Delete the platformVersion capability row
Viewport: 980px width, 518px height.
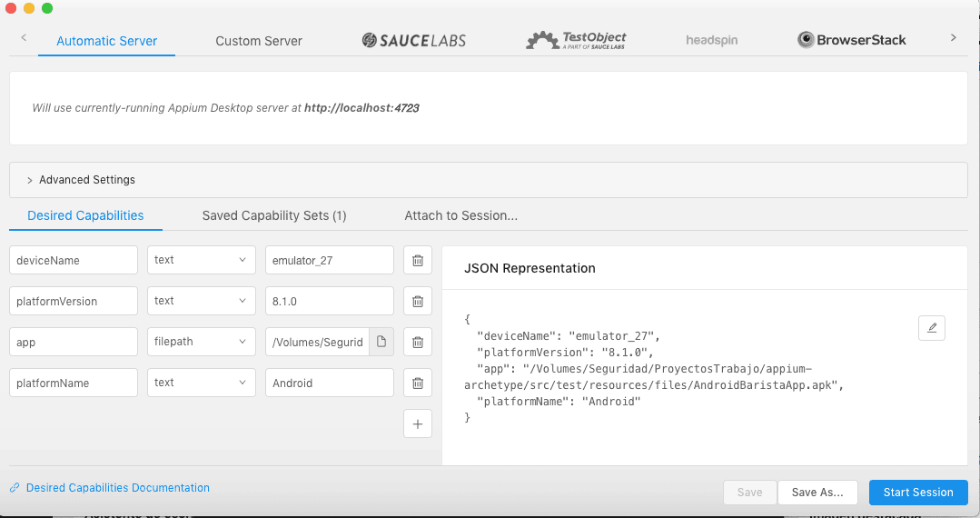tap(418, 302)
